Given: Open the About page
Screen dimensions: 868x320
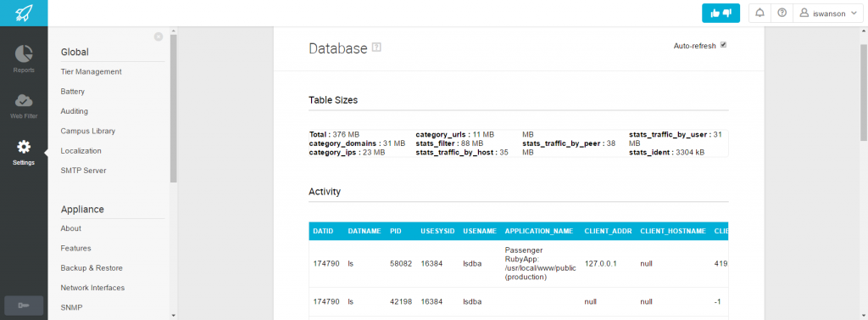Looking at the screenshot, I should coord(71,228).
